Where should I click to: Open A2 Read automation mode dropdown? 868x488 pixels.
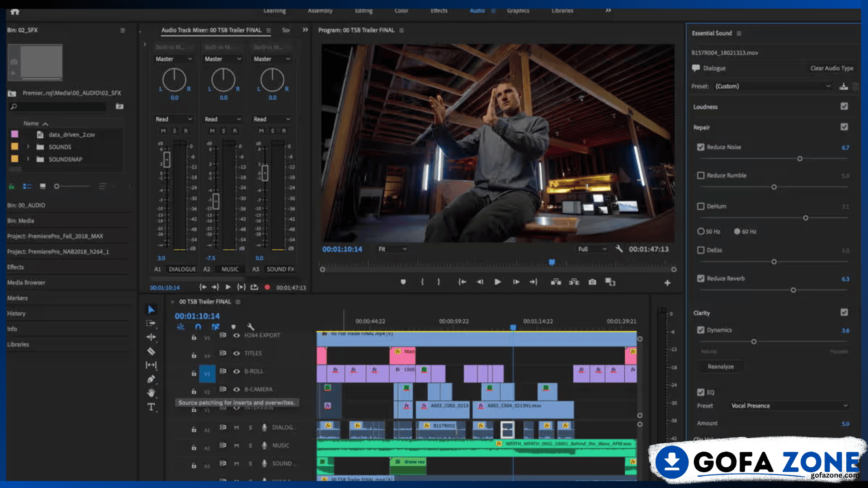point(223,119)
